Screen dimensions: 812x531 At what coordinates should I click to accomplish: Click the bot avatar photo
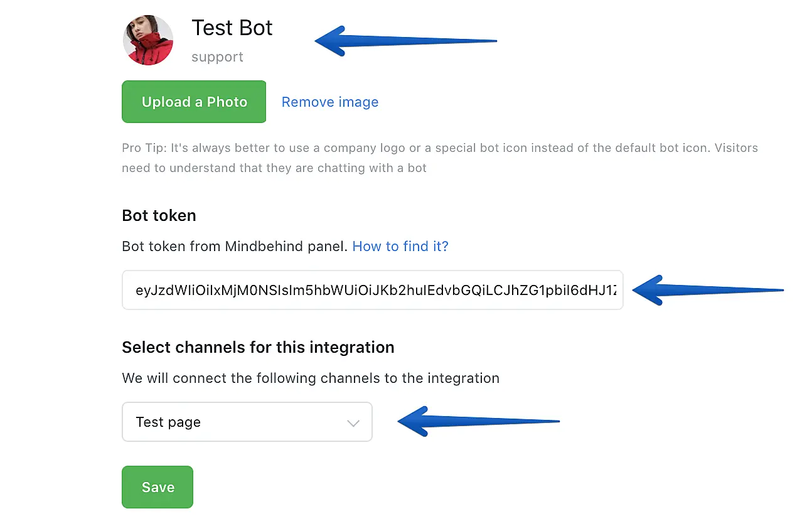click(x=148, y=40)
